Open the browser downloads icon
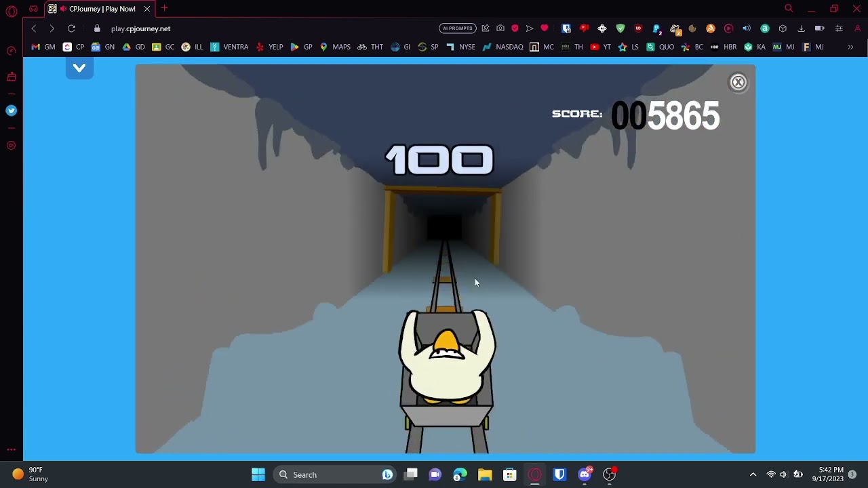 click(x=801, y=28)
